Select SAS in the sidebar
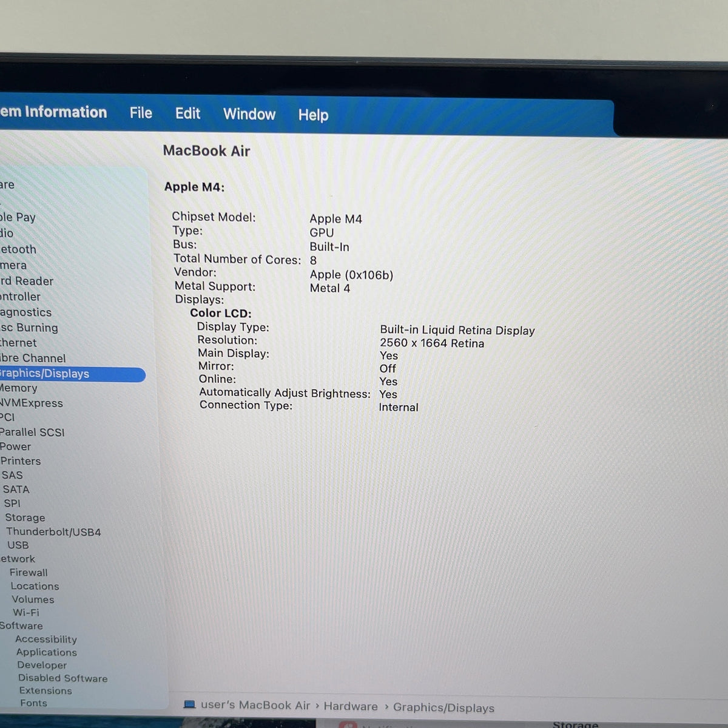 pyautogui.click(x=12, y=475)
